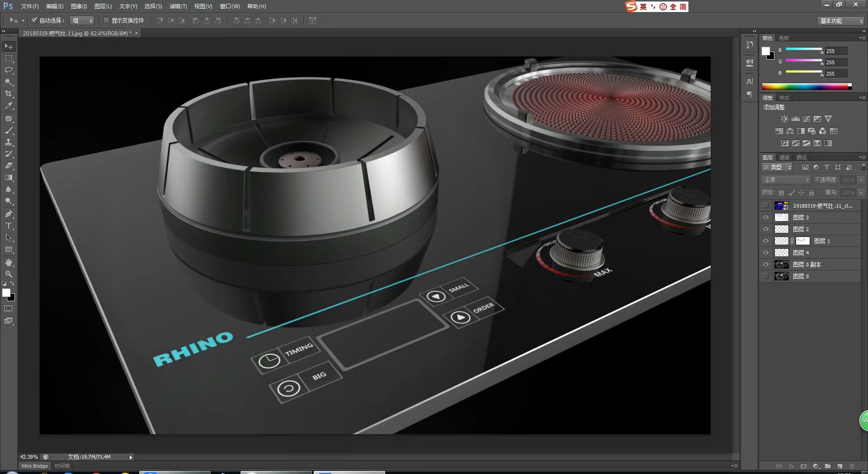Select the Crop tool

(8, 94)
